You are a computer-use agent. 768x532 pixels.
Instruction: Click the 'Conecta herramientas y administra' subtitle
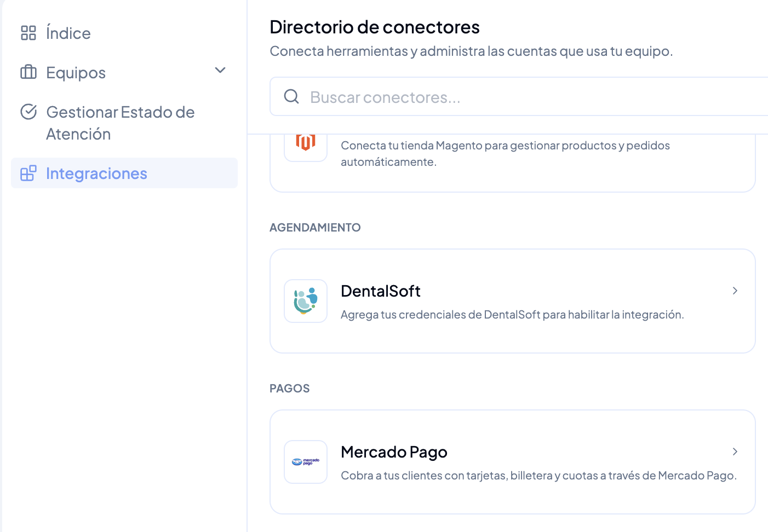pyautogui.click(x=471, y=51)
